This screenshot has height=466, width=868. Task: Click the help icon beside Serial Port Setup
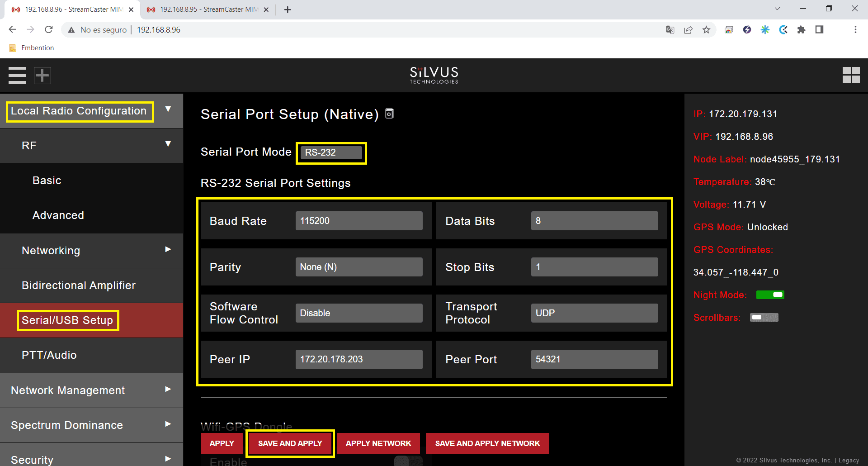(x=389, y=114)
